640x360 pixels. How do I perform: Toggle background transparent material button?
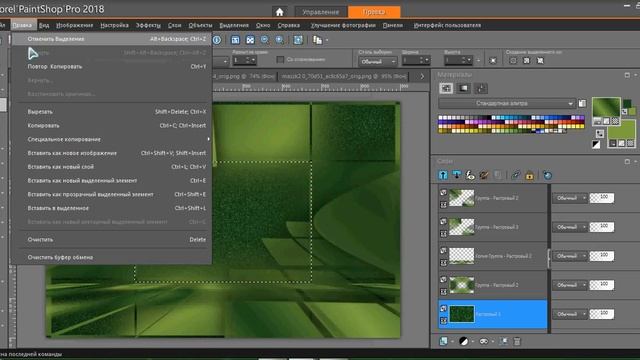(631, 143)
